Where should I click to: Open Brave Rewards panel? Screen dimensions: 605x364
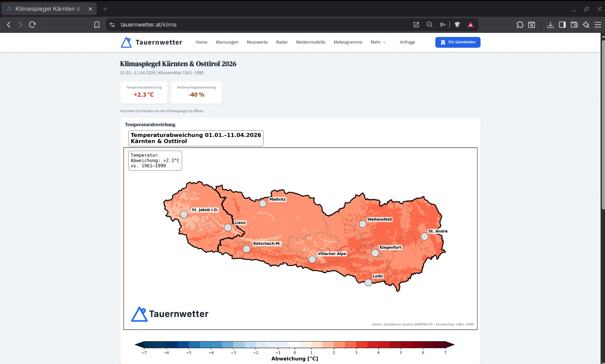[x=470, y=24]
